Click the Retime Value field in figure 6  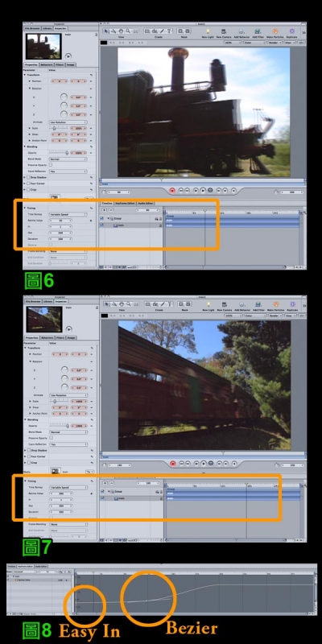coord(61,221)
